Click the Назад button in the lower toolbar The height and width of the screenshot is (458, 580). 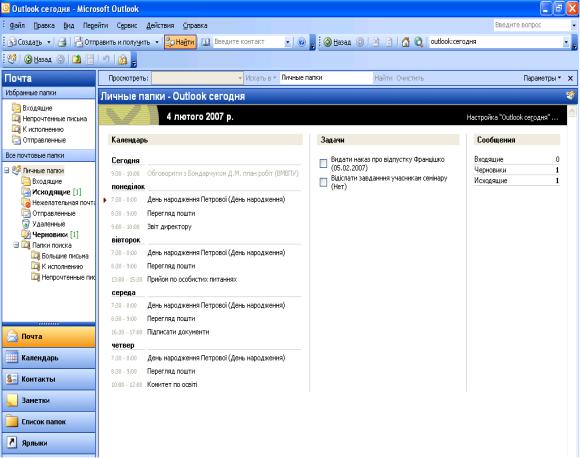point(38,59)
